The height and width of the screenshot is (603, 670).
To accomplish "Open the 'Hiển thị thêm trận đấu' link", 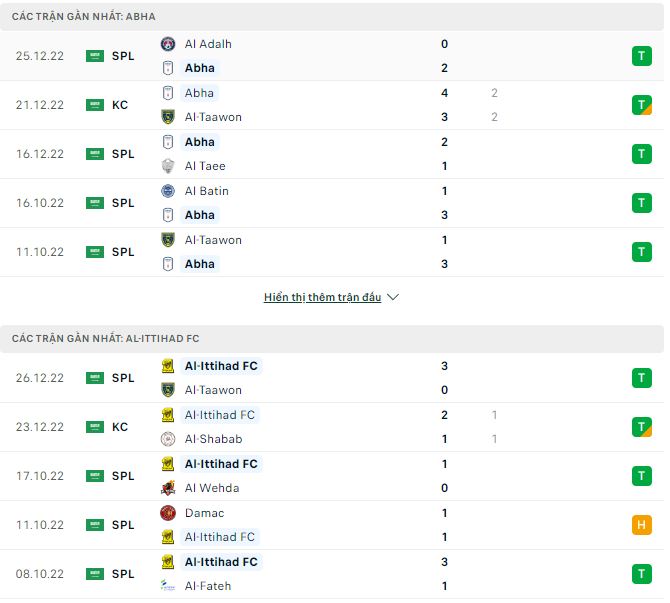I will pyautogui.click(x=322, y=298).
